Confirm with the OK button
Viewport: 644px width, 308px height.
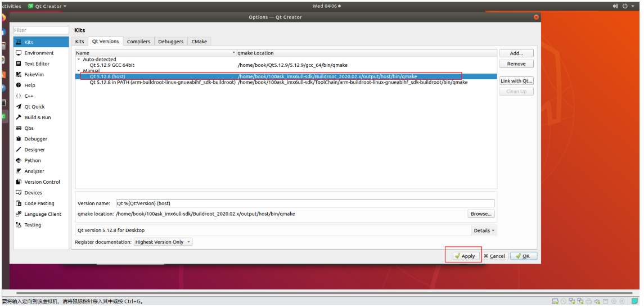pyautogui.click(x=523, y=256)
